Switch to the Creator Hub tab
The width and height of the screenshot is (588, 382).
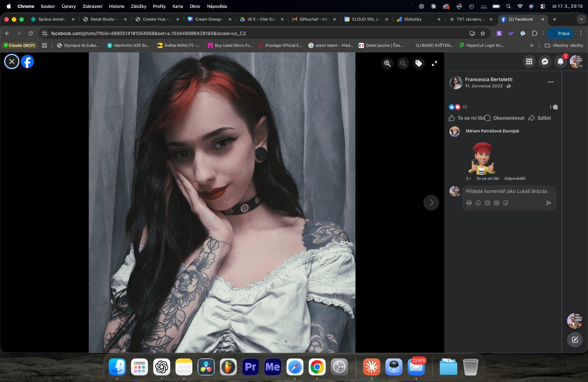[156, 19]
